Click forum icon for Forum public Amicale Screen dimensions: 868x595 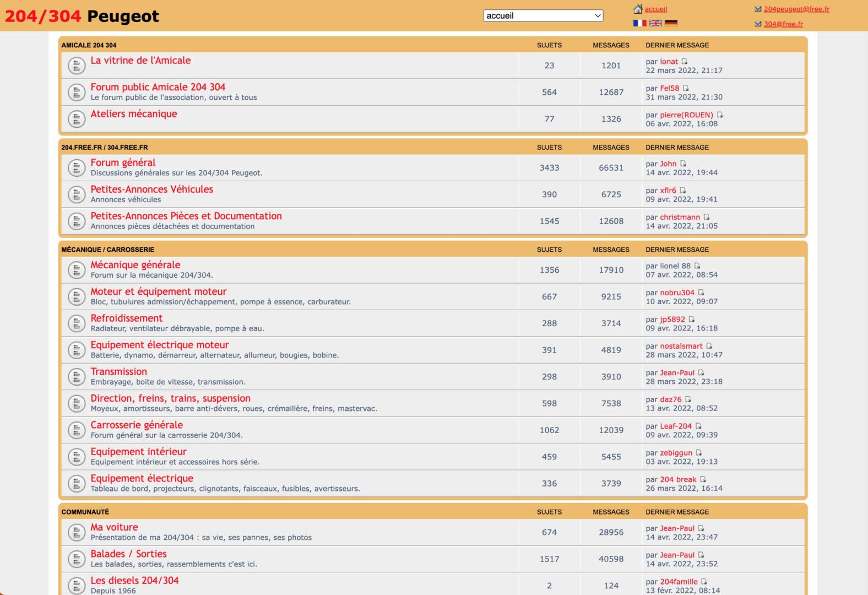pos(77,92)
